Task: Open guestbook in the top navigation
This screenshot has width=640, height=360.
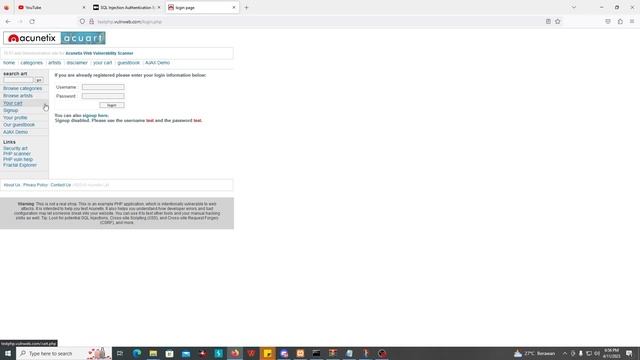Action: (x=129, y=63)
